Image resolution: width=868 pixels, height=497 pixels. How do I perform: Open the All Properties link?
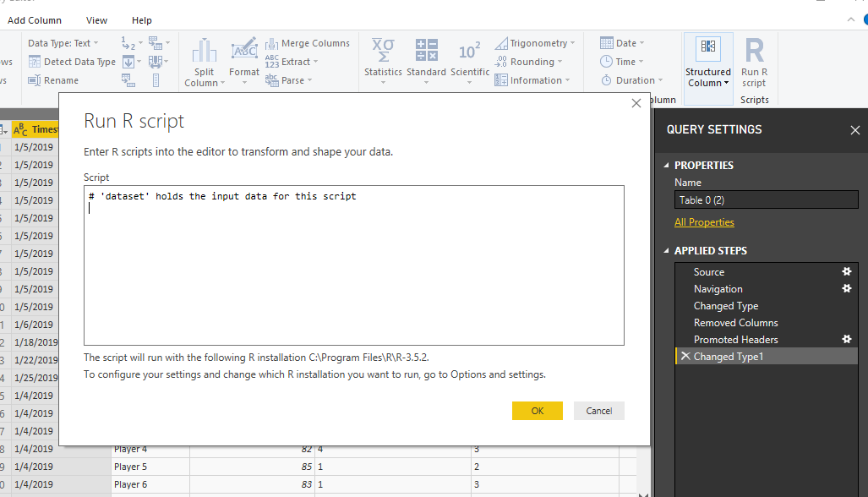(x=704, y=222)
